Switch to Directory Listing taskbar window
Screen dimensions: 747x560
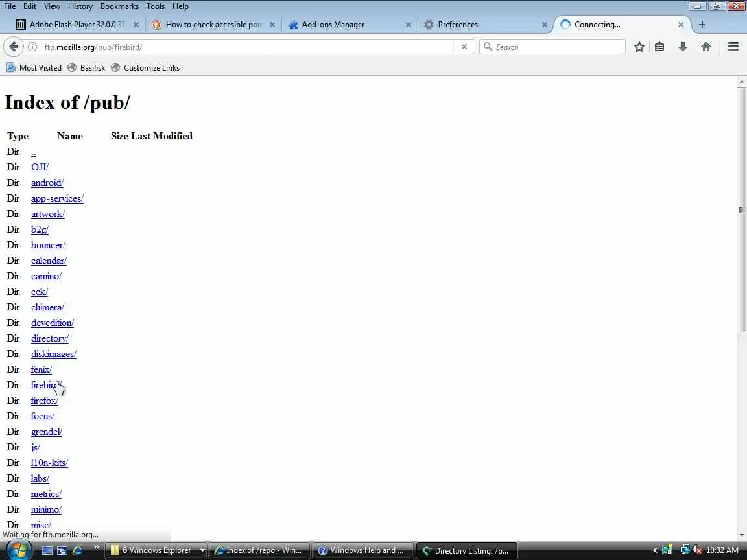(x=466, y=550)
